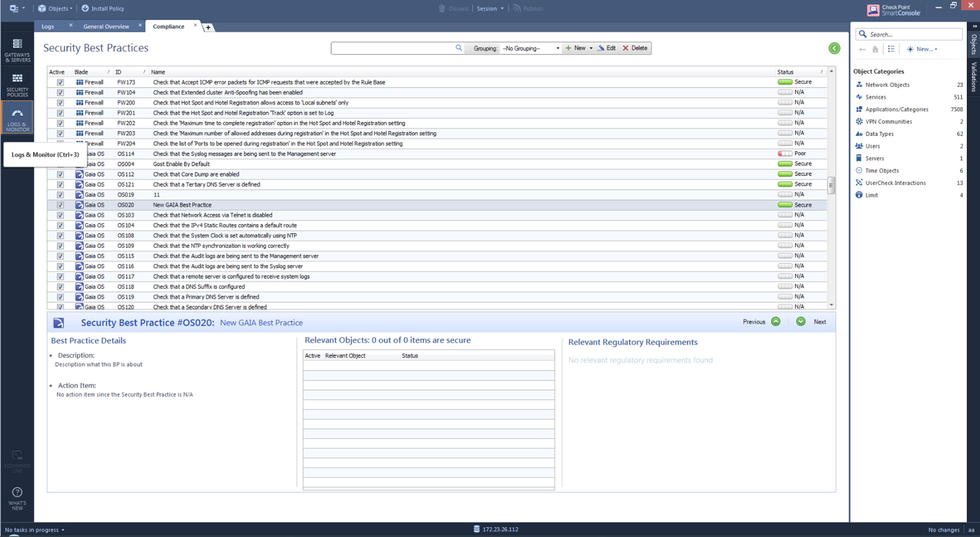Open the Grouping dropdown
The width and height of the screenshot is (980, 537).
point(530,48)
